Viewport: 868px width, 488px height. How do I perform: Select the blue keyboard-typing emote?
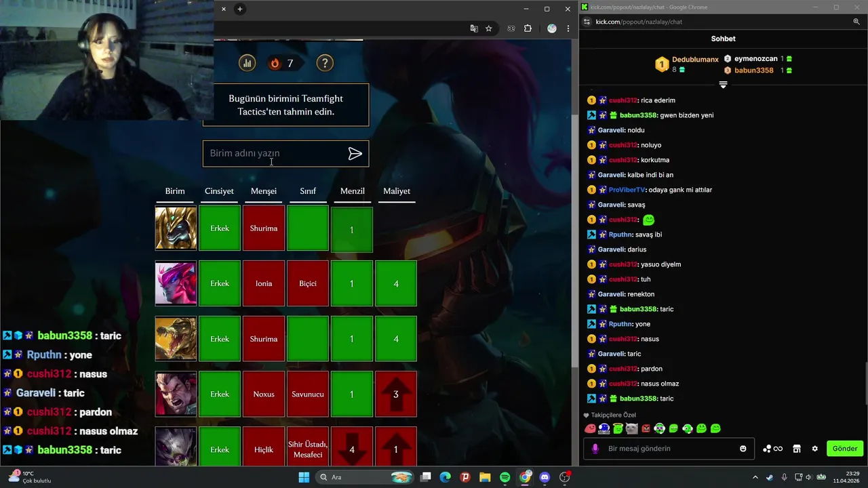pyautogui.click(x=604, y=428)
